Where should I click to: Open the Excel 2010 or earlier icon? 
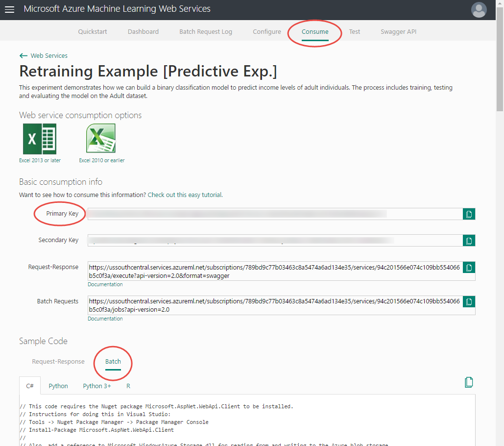click(x=101, y=138)
